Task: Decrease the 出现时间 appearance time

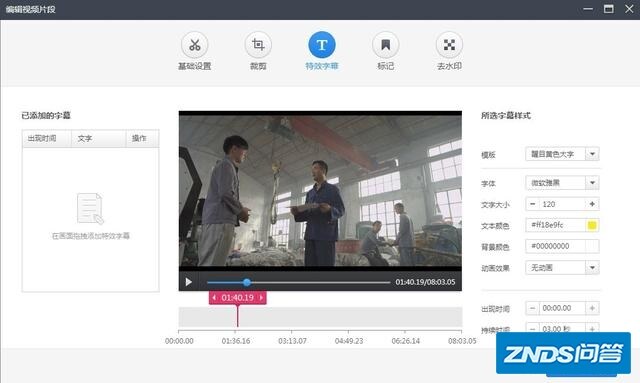Action: pyautogui.click(x=532, y=308)
